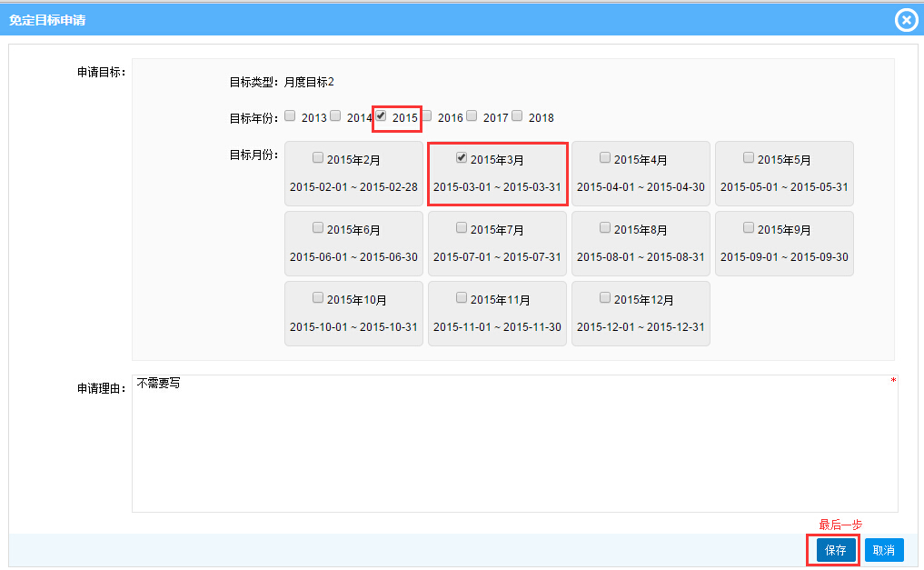This screenshot has width=924, height=570.
Task: Select the 2015年8月 month checkbox
Action: pyautogui.click(x=605, y=228)
